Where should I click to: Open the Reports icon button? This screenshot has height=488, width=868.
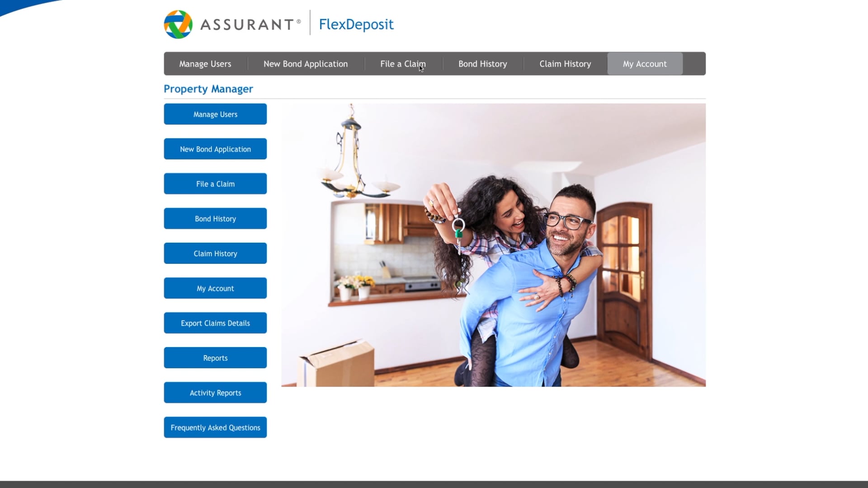pyautogui.click(x=215, y=358)
